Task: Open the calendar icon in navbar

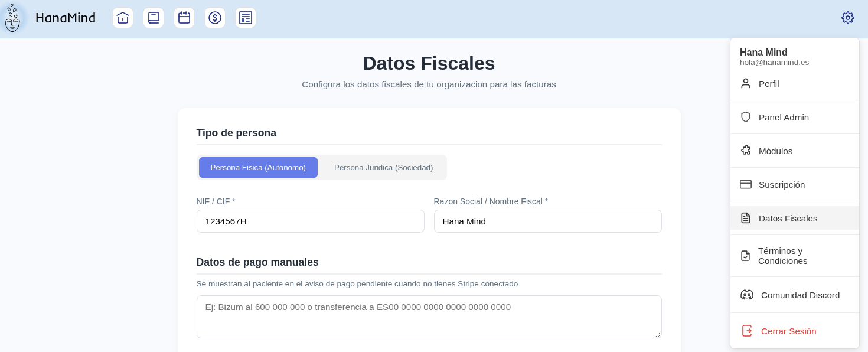Action: [184, 18]
